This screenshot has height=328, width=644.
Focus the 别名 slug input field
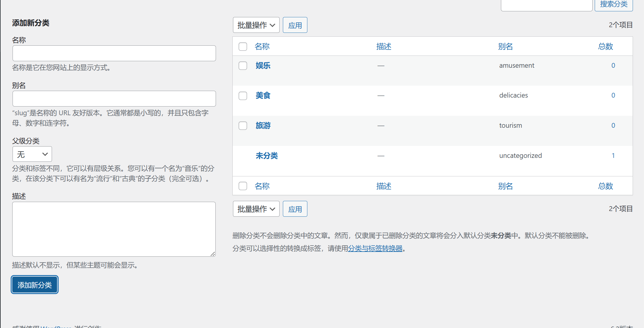114,99
